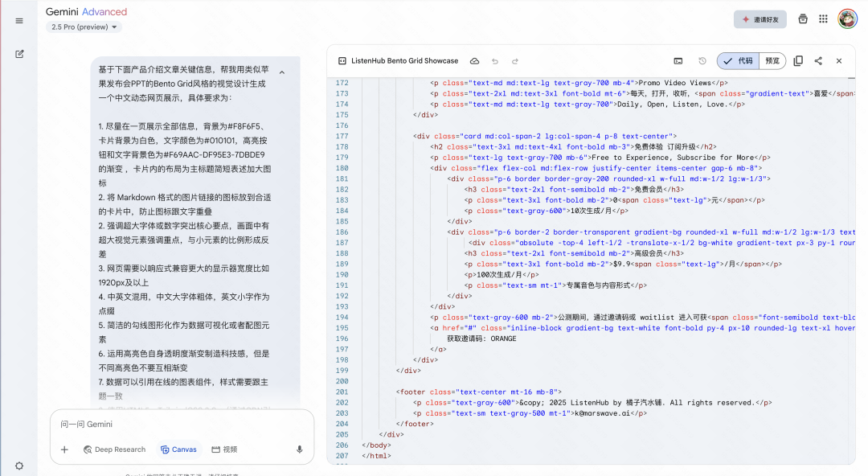Copy the canvas code contents

798,61
